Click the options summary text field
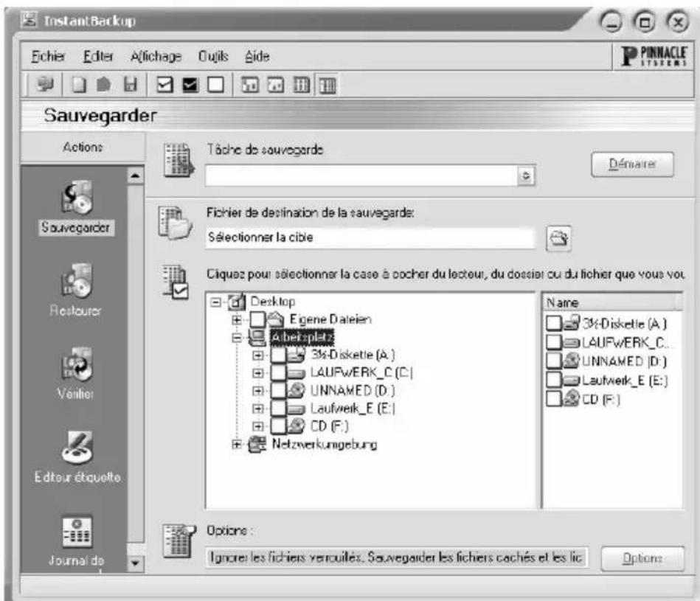Viewport: 700px width, 601px height. tap(396, 557)
